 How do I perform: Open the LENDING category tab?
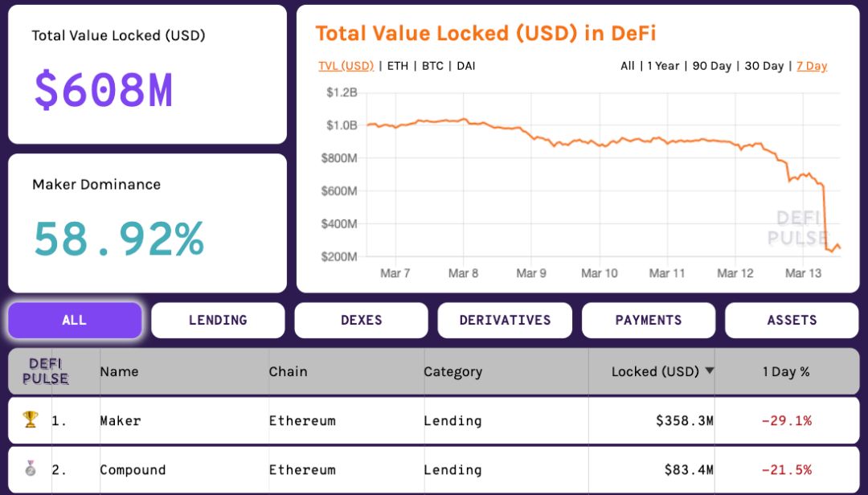click(x=218, y=320)
